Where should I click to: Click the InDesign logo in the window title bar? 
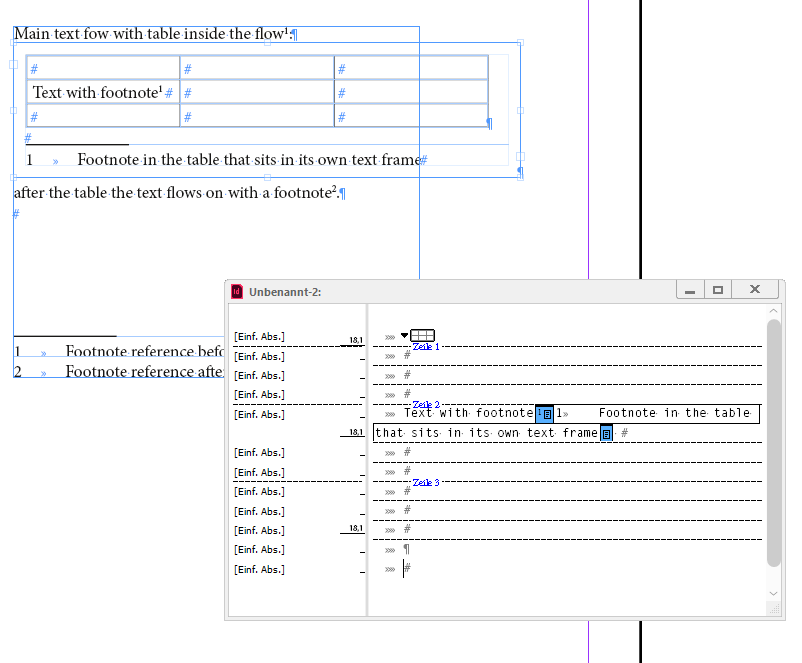pyautogui.click(x=236, y=291)
